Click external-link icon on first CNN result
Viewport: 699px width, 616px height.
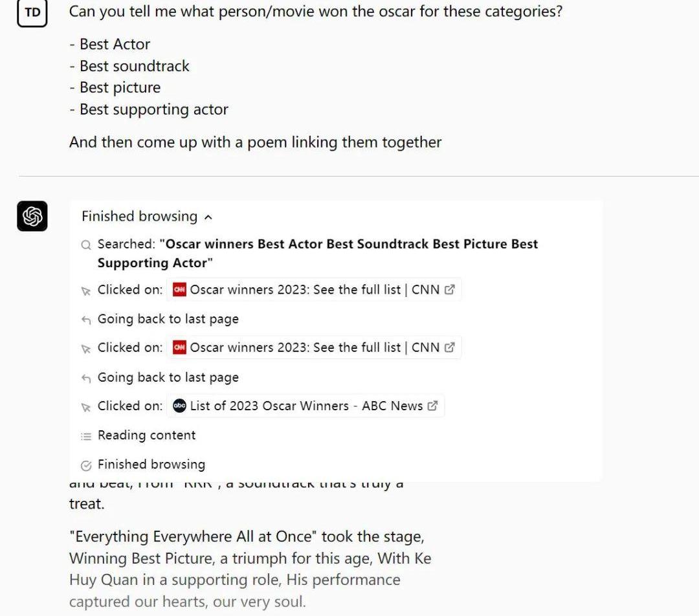[x=450, y=290]
